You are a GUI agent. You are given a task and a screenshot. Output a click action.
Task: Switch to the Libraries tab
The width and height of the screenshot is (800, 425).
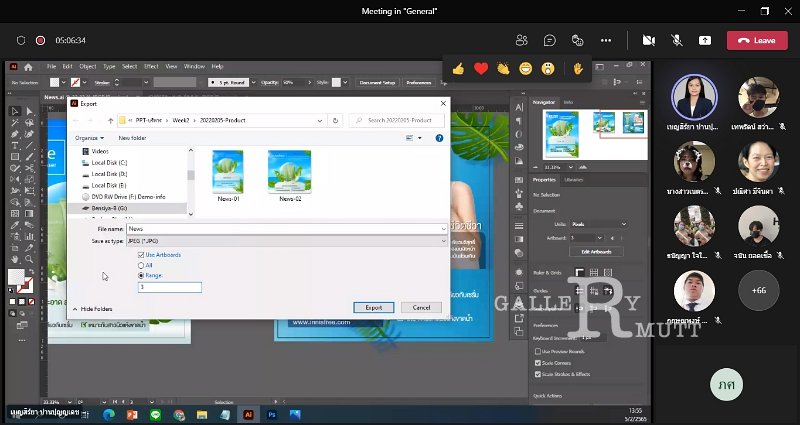pos(573,180)
